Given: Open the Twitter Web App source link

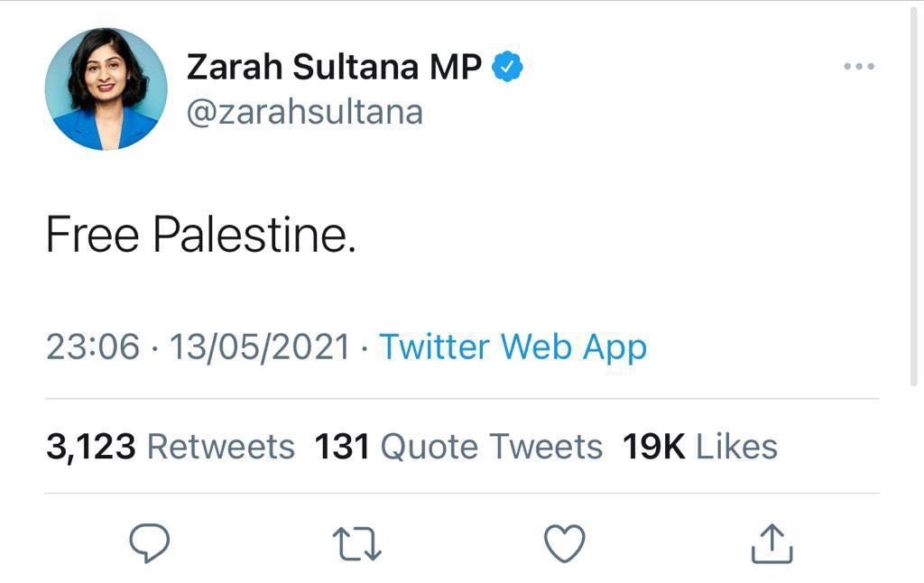Looking at the screenshot, I should 513,347.
